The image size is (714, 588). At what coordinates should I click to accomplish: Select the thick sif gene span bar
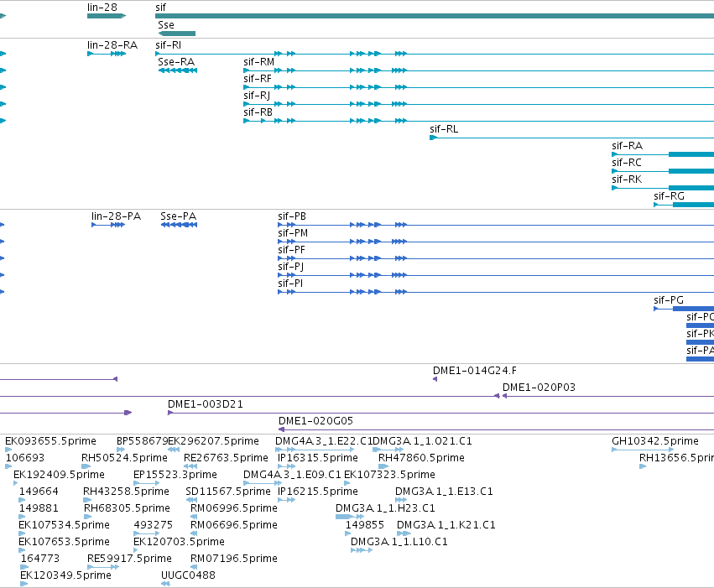[x=435, y=16]
